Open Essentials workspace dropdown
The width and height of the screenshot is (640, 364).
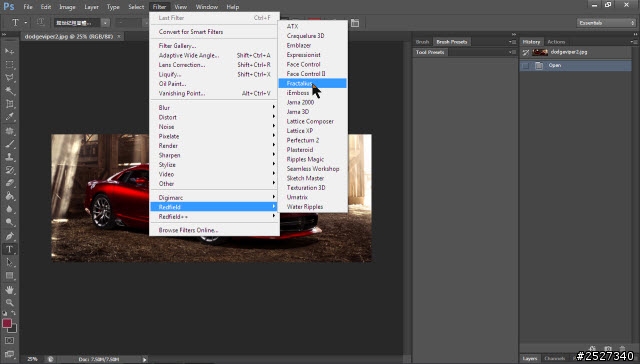click(606, 23)
